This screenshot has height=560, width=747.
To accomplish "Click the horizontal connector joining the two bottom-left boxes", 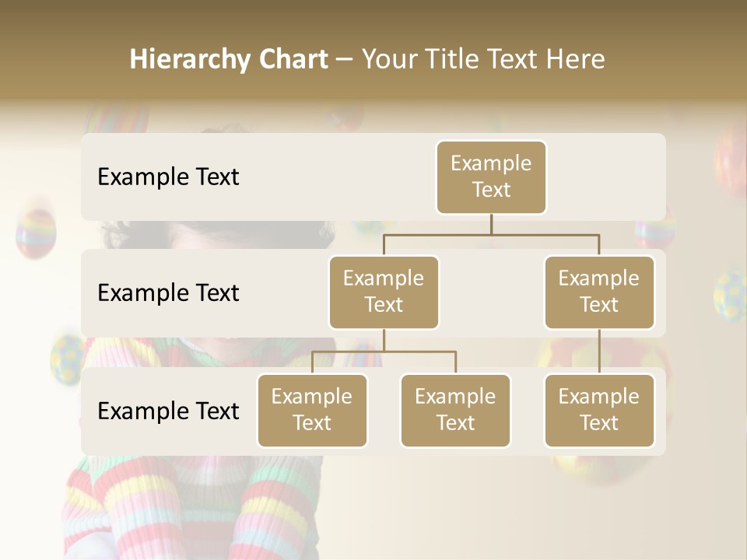I will coord(384,352).
